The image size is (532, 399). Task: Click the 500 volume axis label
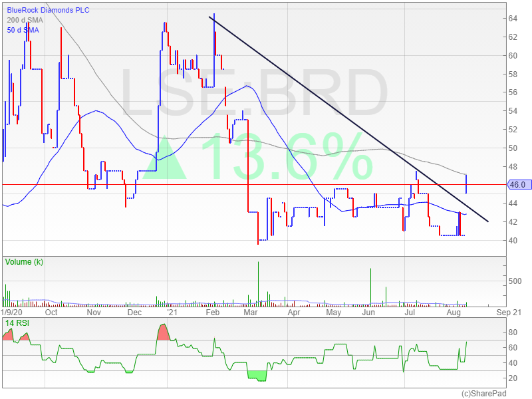coord(515,281)
